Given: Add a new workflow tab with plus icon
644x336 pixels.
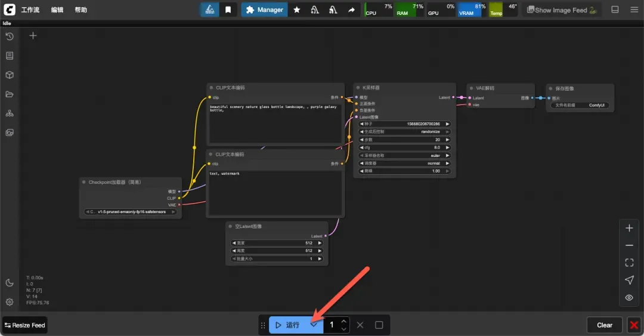Looking at the screenshot, I should point(33,36).
